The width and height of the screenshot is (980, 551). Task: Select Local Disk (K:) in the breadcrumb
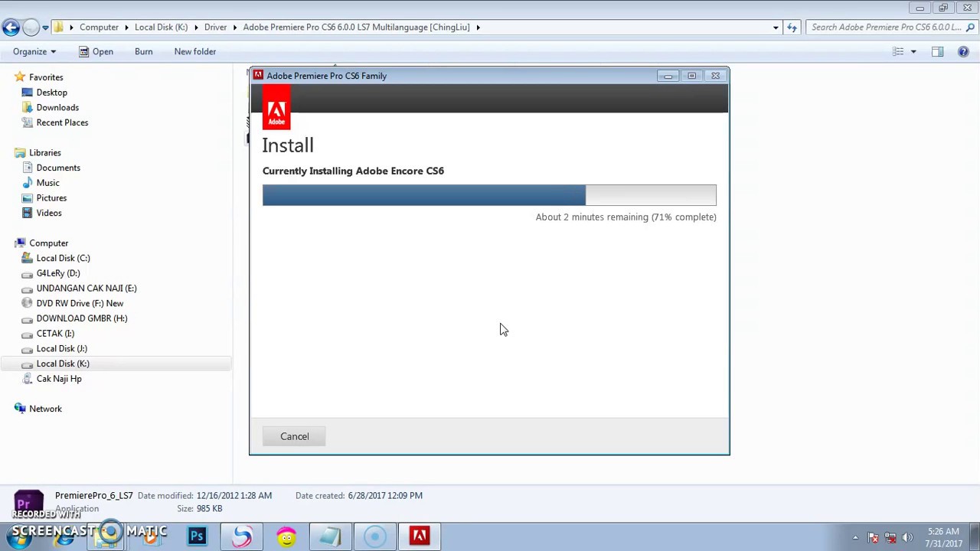(x=161, y=27)
